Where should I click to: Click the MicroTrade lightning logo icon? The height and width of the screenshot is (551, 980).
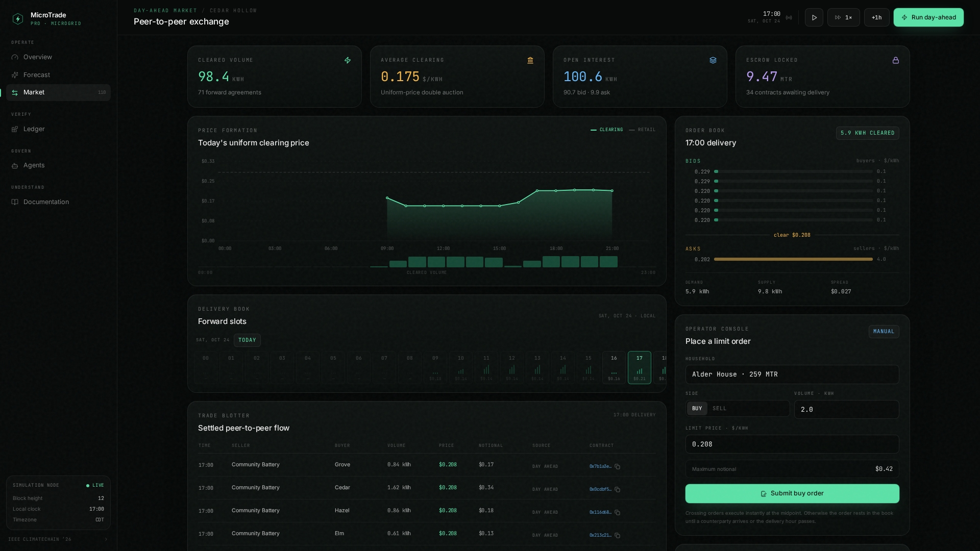[x=18, y=19]
